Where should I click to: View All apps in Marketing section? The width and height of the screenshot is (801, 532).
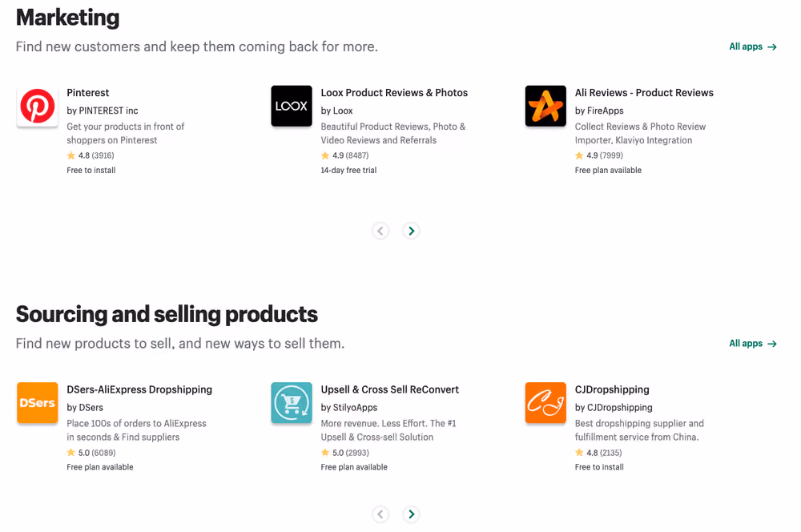tap(753, 46)
